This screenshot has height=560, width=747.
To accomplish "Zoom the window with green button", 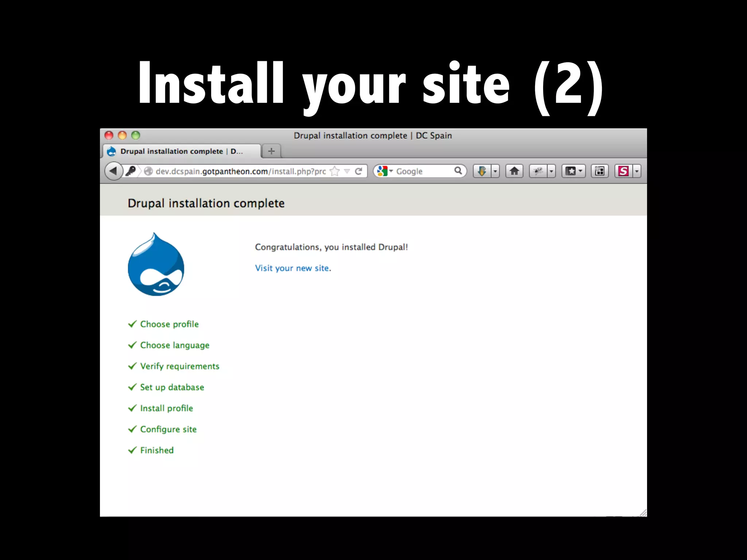I will pyautogui.click(x=136, y=135).
